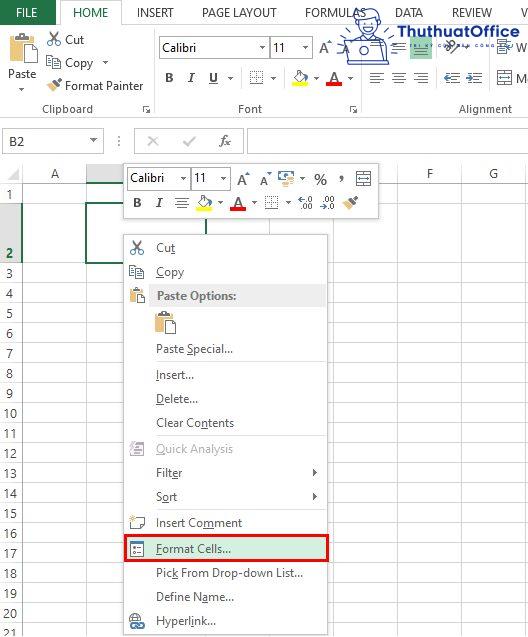This screenshot has height=637, width=528.
Task: Click Merge & Center in mini toolbar
Action: [x=364, y=179]
